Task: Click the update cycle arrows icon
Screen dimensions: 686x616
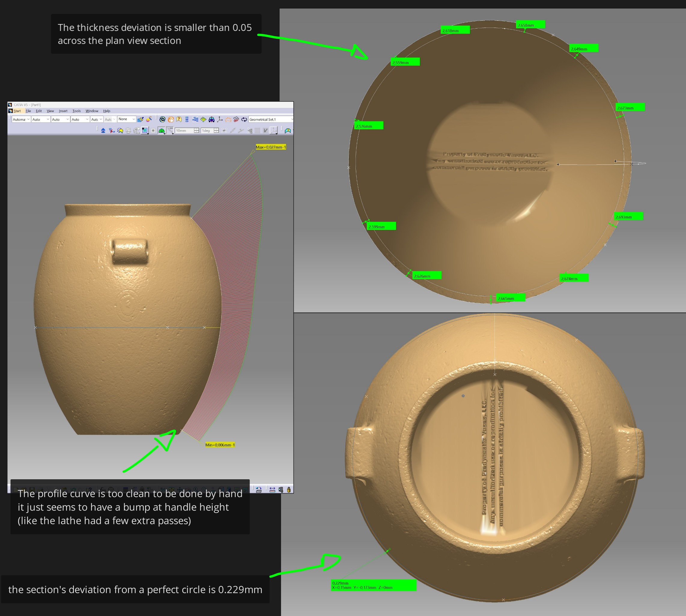Action: click(244, 120)
